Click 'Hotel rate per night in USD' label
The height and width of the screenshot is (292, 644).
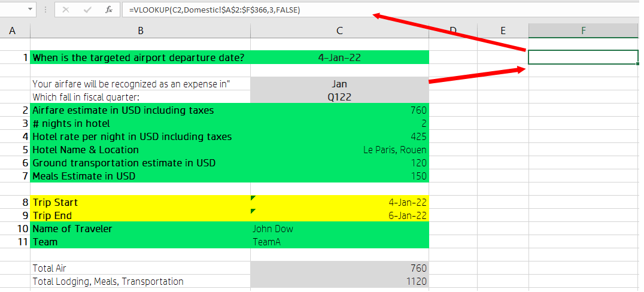click(x=132, y=136)
